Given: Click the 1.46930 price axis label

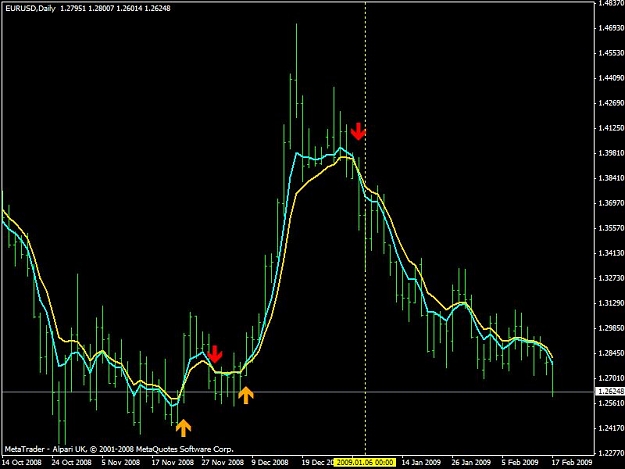Looking at the screenshot, I should click(611, 27).
